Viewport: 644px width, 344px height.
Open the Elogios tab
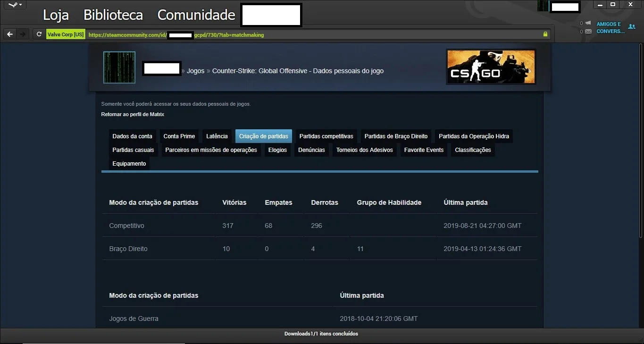pos(278,150)
